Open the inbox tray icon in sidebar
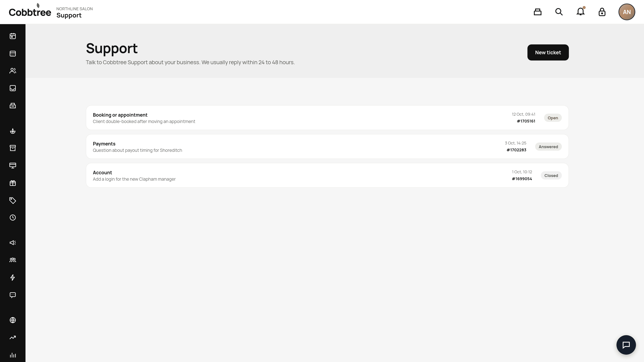This screenshot has width=644, height=362. (x=13, y=88)
